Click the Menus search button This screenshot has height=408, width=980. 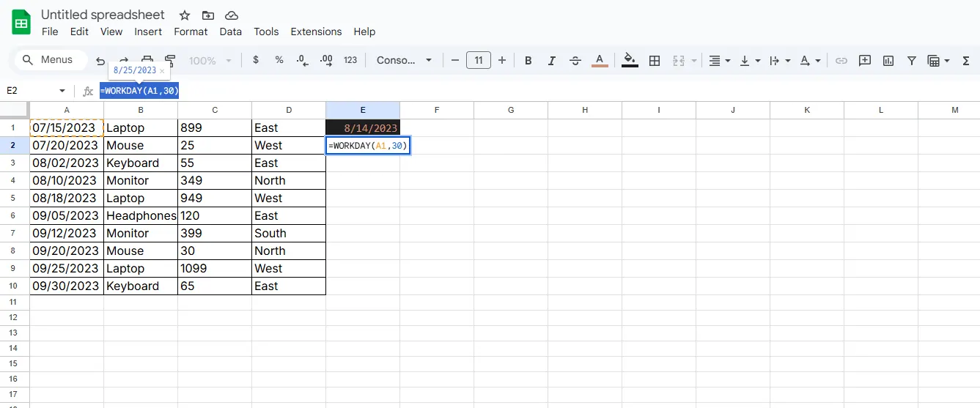pyautogui.click(x=48, y=60)
